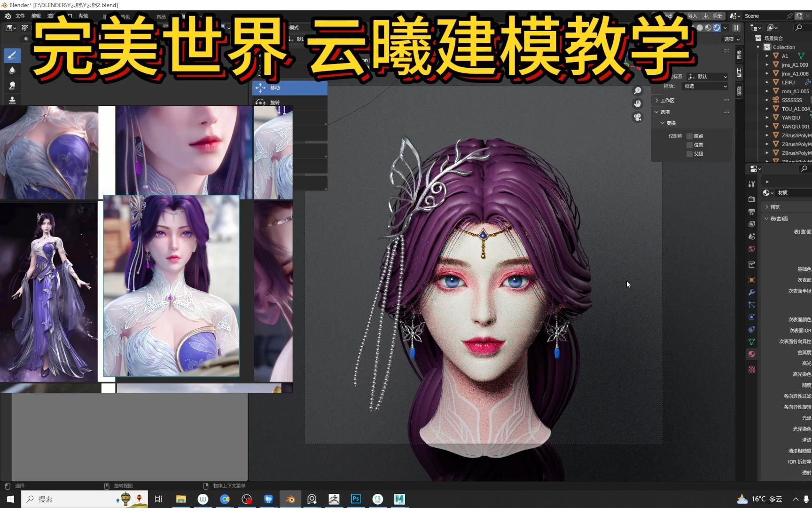Switch to material preview shading
This screenshot has width=812, height=508.
(x=708, y=28)
